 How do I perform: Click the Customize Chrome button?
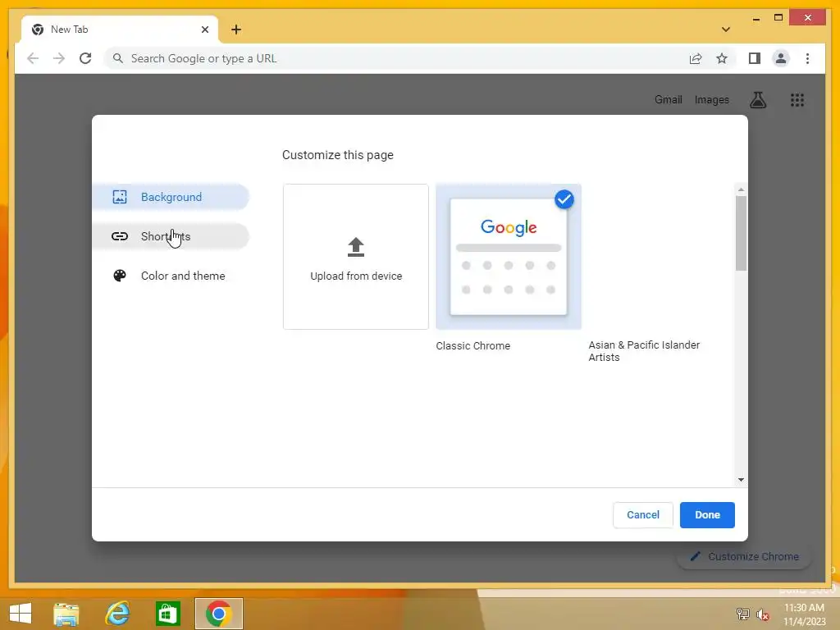744,557
